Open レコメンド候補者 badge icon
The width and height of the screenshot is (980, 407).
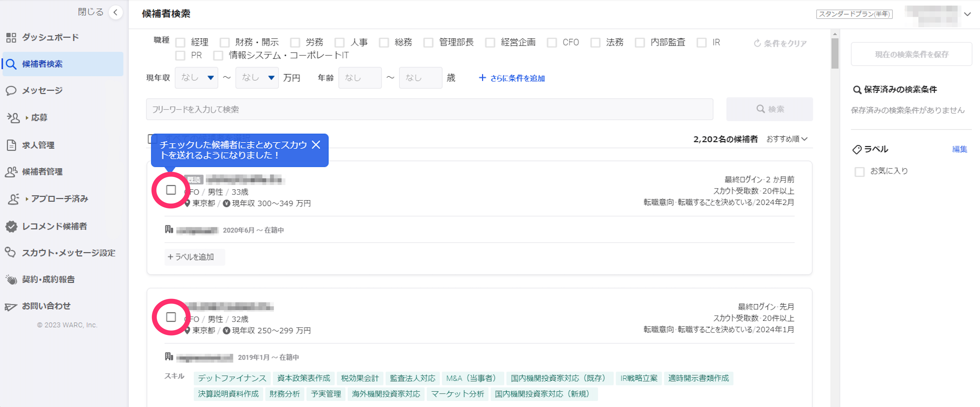pos(12,227)
